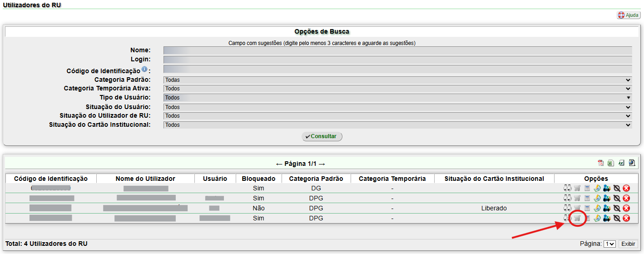This screenshot has width=644, height=254.
Task: Edit the DG user with pencil icon
Action: [597, 188]
